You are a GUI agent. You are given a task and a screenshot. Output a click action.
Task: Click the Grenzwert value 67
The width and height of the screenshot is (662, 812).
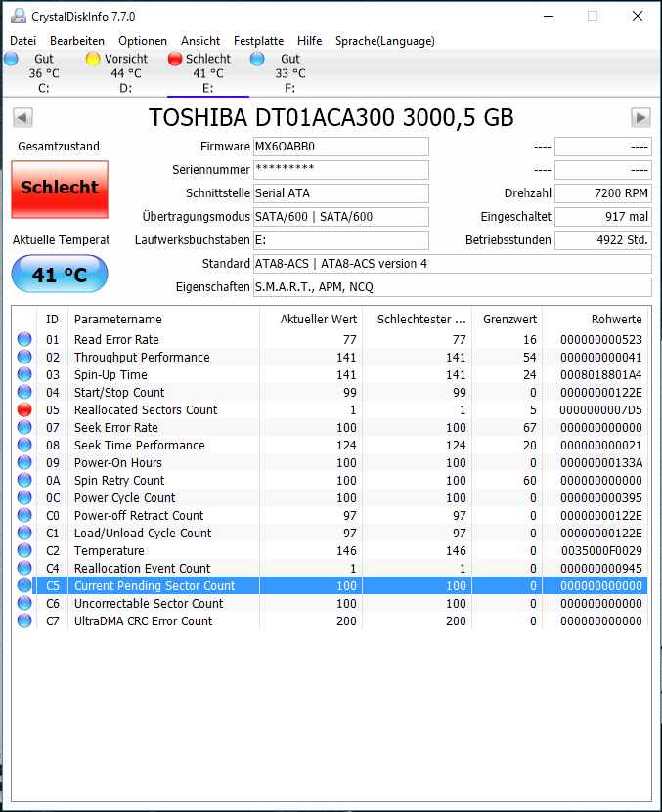coord(530,428)
